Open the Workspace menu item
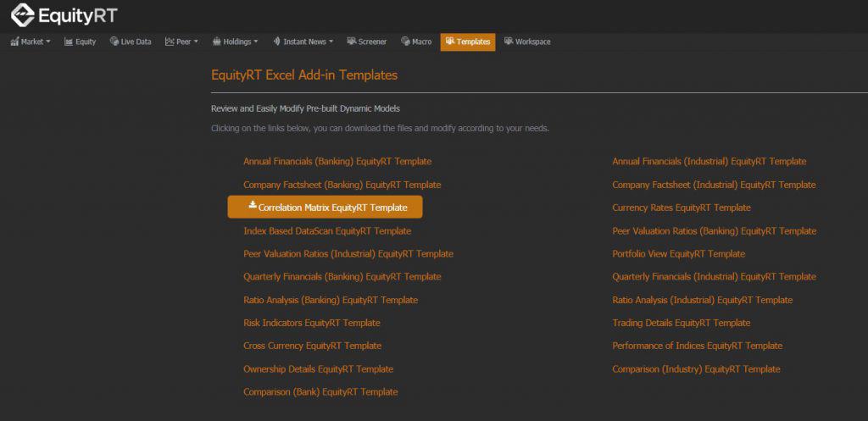Image resolution: width=868 pixels, height=421 pixels. [527, 42]
